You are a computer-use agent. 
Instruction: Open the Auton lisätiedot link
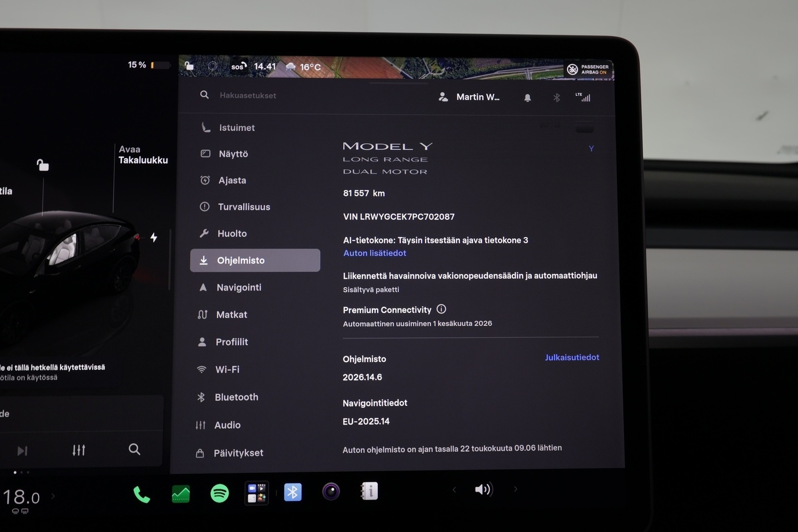(375, 253)
